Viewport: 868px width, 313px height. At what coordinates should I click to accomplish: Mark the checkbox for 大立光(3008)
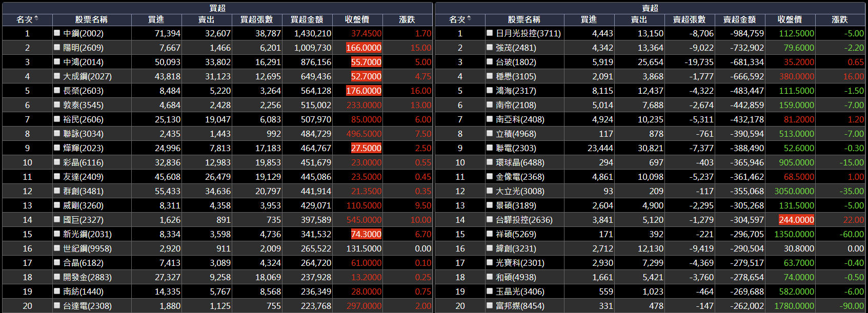click(x=490, y=191)
